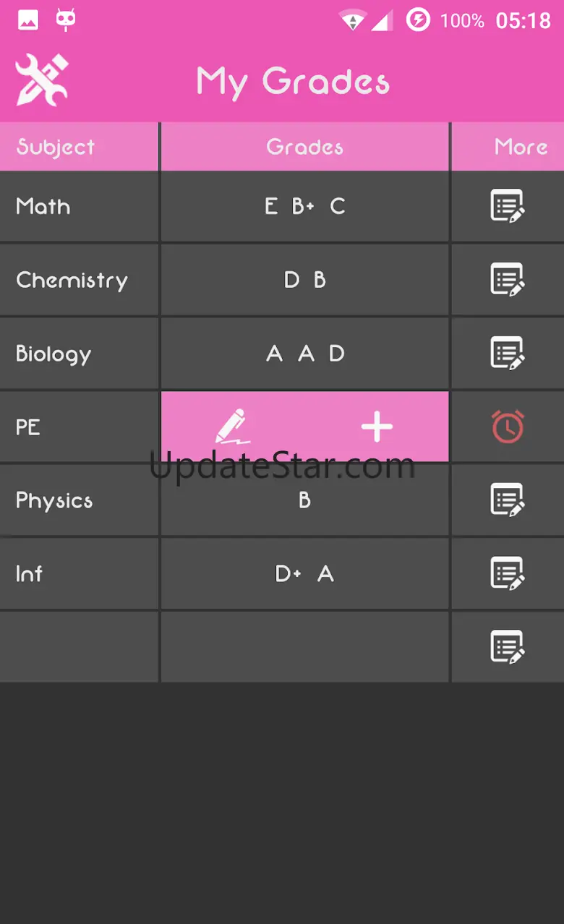Tap the Inf grades D+ A cell
Screen dimensions: 564x924
click(x=304, y=574)
